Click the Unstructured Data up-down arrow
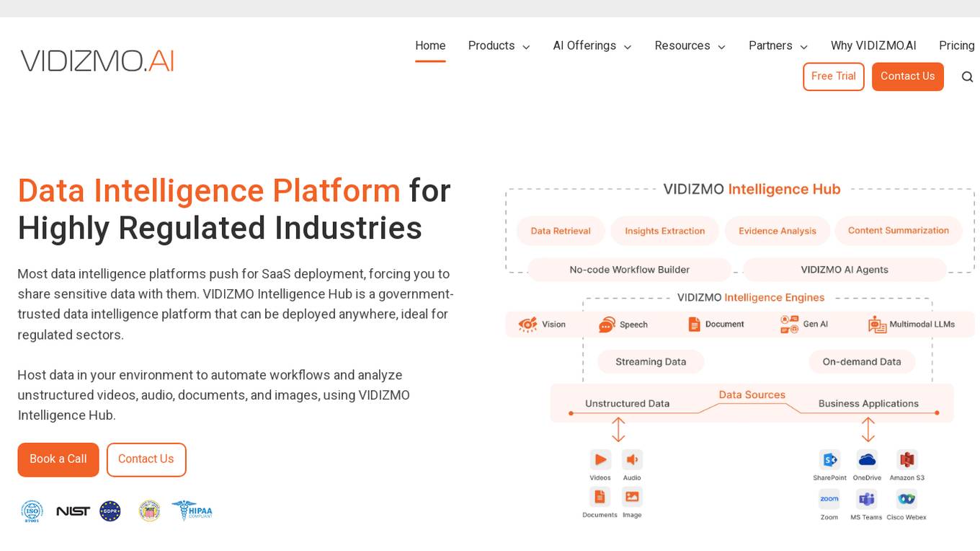 618,429
